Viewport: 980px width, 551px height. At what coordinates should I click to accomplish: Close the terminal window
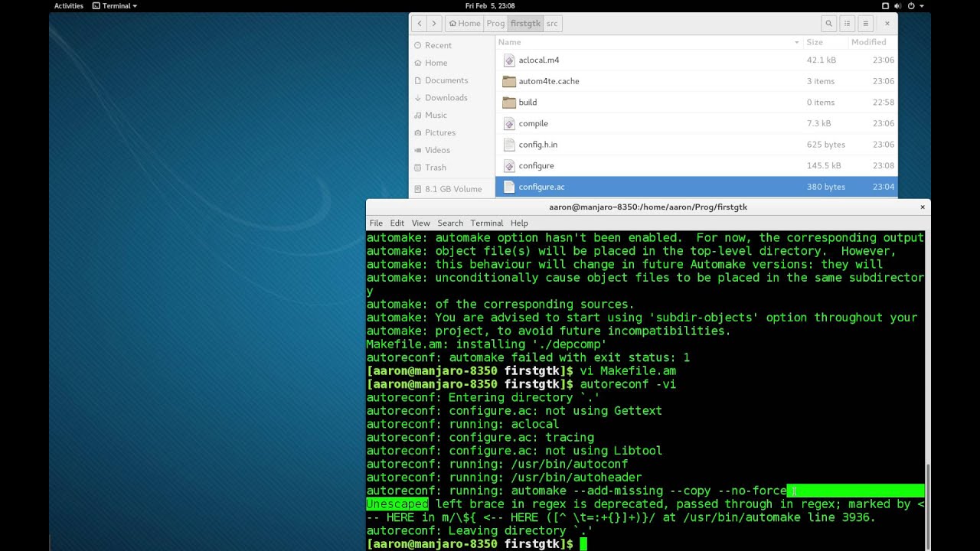(923, 207)
